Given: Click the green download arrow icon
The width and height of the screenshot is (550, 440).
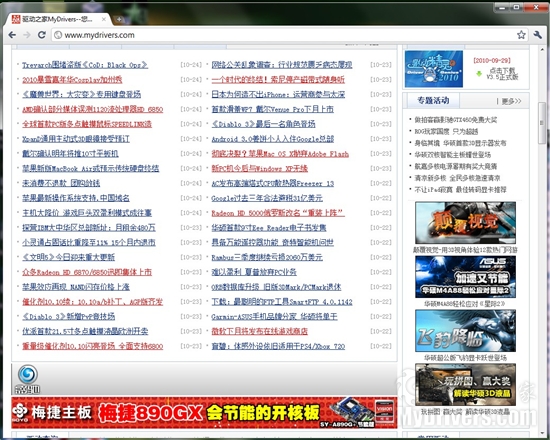Looking at the screenshot, I should 479,73.
